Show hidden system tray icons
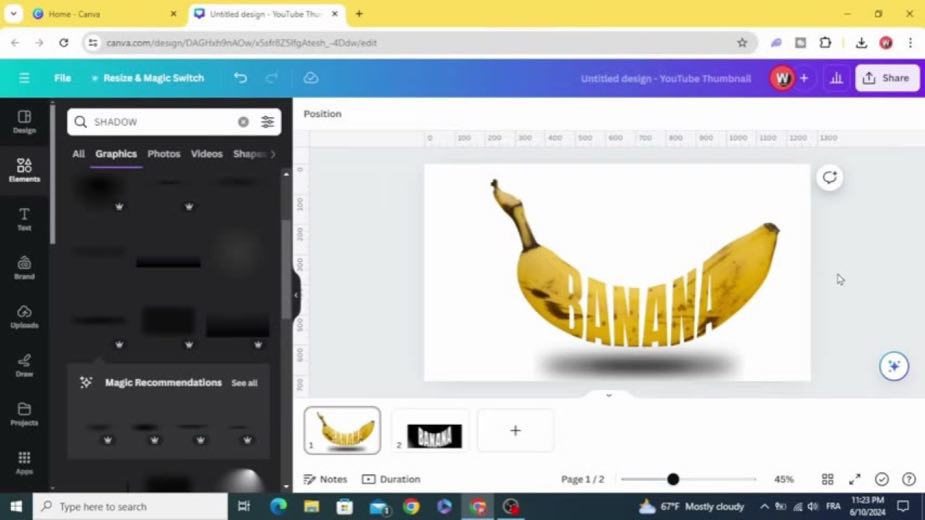The width and height of the screenshot is (925, 520). (765, 506)
